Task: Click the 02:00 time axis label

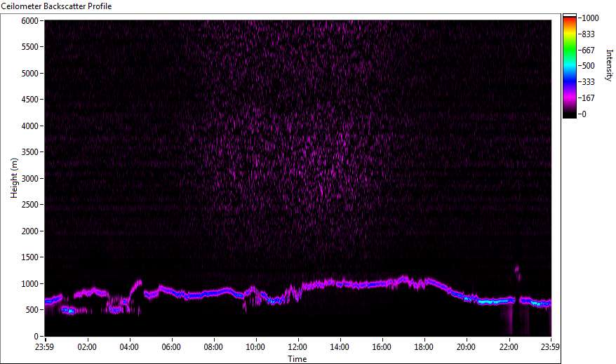Action: coord(87,347)
